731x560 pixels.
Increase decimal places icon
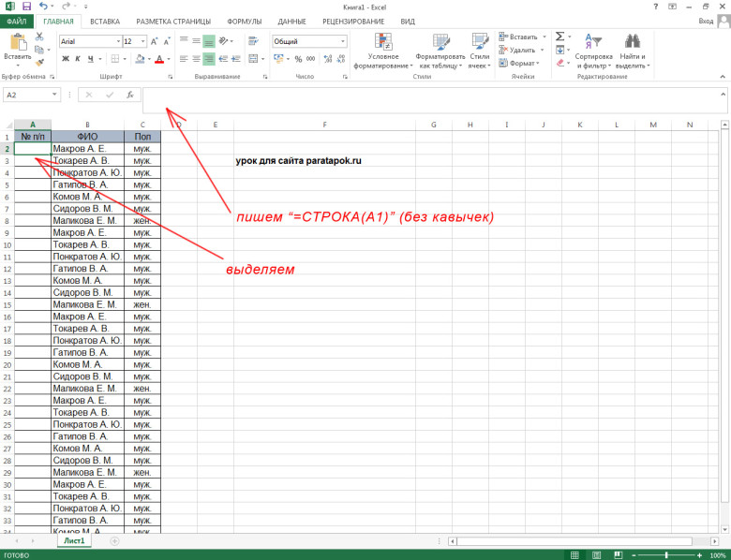pyautogui.click(x=328, y=59)
